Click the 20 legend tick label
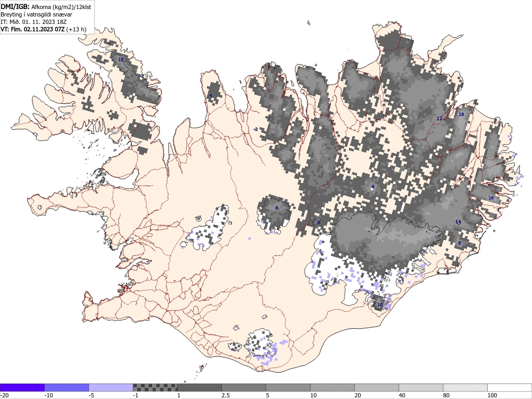The image size is (532, 399). 358,395
